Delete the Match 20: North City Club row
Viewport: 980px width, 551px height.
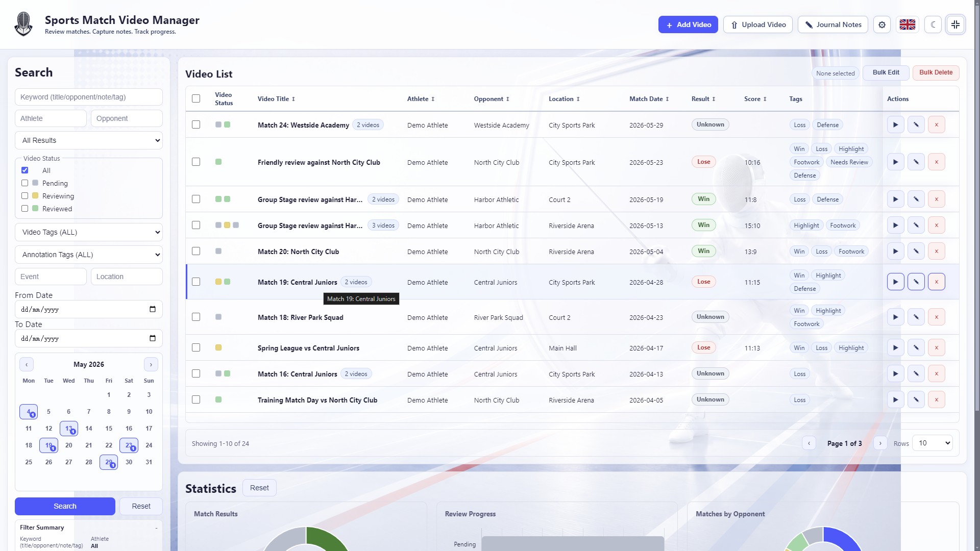pos(937,252)
